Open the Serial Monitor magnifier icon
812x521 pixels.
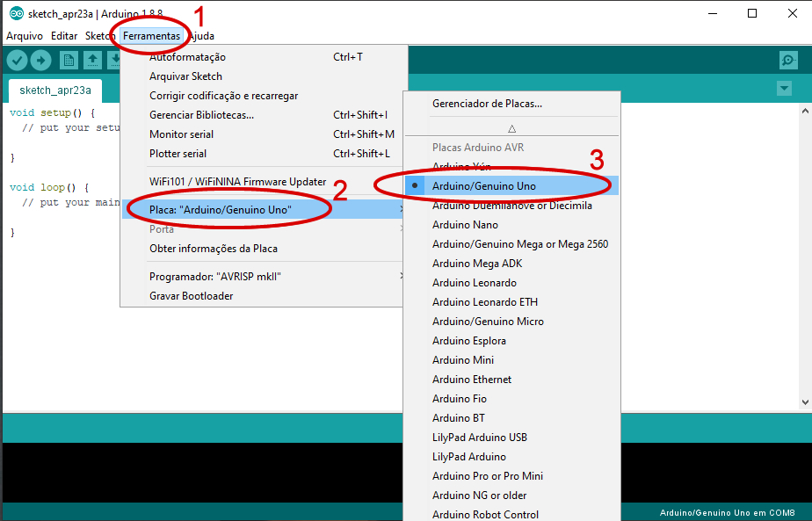click(788, 61)
